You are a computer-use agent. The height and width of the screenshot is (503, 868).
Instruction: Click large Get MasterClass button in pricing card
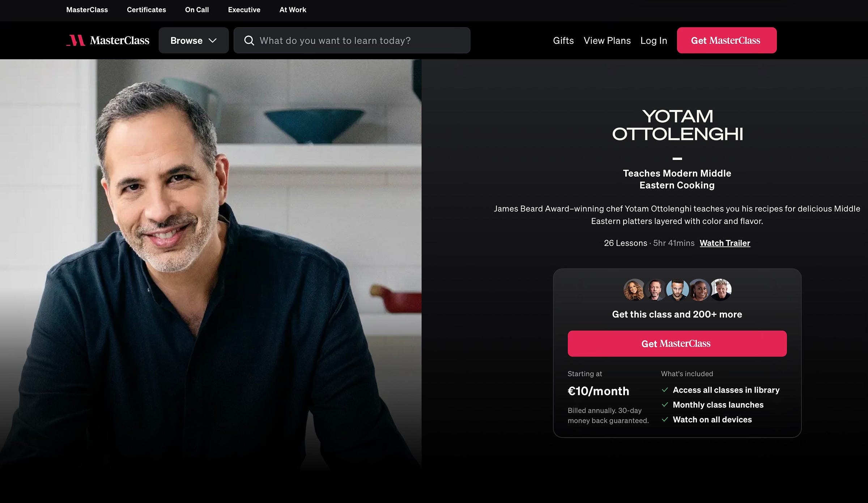(677, 343)
